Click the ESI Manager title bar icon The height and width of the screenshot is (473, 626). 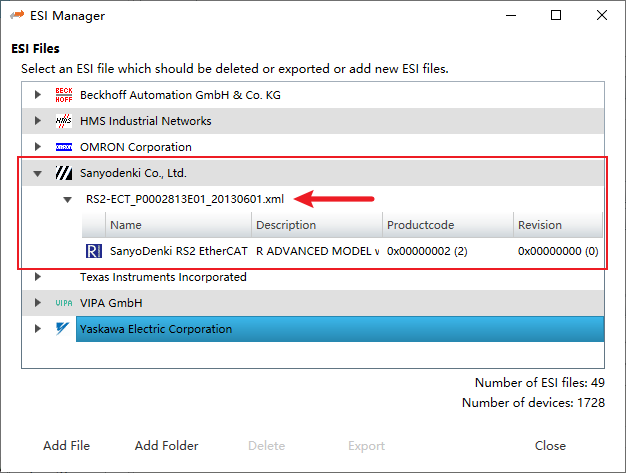[17, 16]
